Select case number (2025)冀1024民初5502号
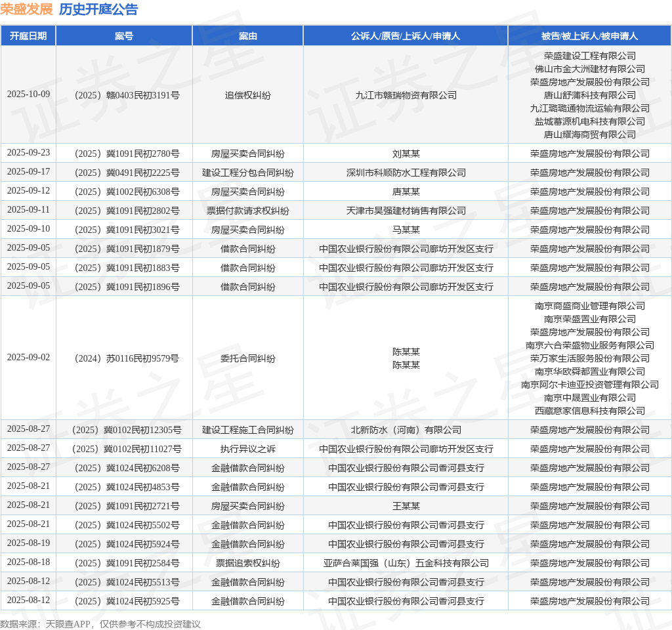The height and width of the screenshot is (630, 672). point(126,525)
